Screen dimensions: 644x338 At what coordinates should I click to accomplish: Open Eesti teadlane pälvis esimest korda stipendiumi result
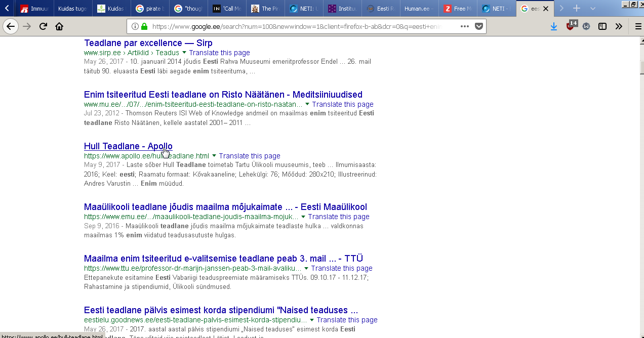point(221,310)
